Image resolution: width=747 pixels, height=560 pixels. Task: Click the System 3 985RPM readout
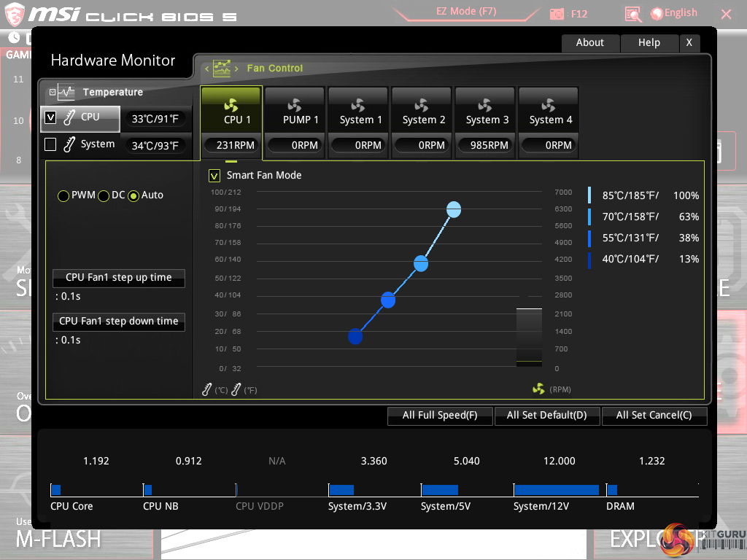click(x=485, y=145)
